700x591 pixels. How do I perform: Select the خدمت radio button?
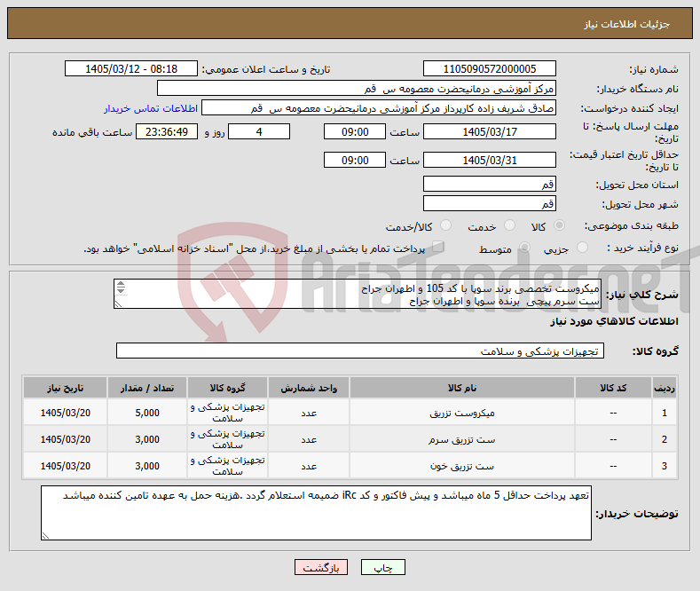[509, 225]
